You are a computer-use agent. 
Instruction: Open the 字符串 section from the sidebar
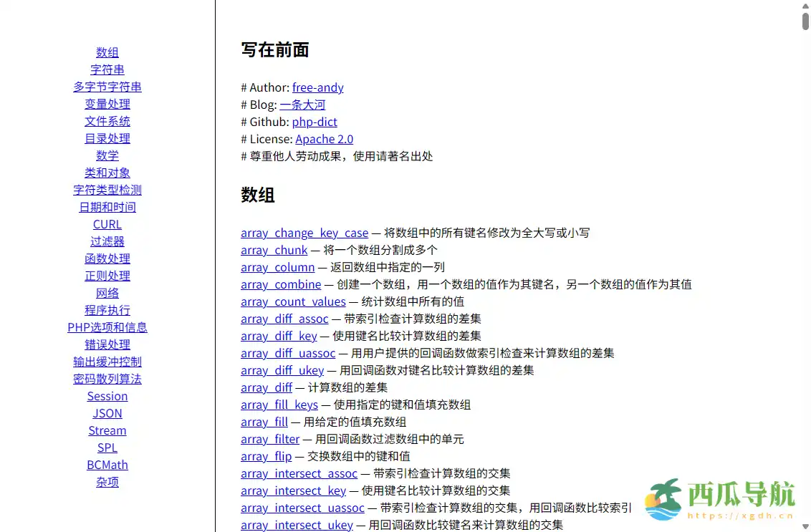click(107, 69)
